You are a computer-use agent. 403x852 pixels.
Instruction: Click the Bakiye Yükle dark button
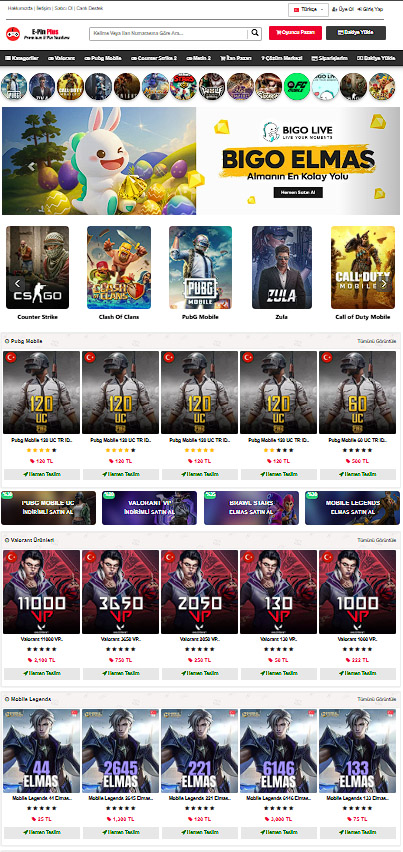[x=356, y=33]
